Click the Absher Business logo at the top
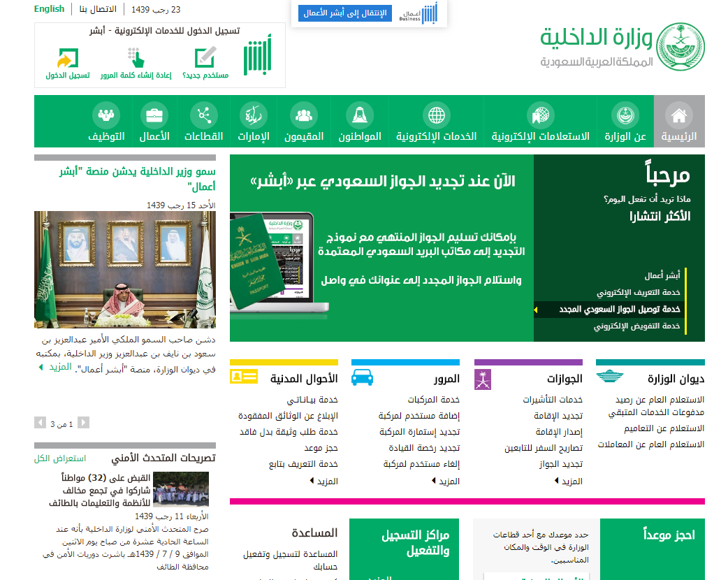The image size is (728, 580). tap(418, 13)
